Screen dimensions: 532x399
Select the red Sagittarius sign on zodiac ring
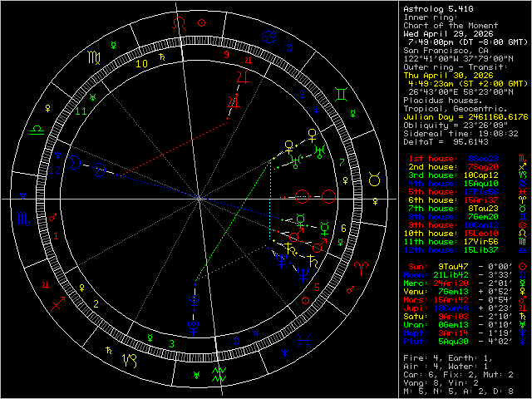[57, 303]
